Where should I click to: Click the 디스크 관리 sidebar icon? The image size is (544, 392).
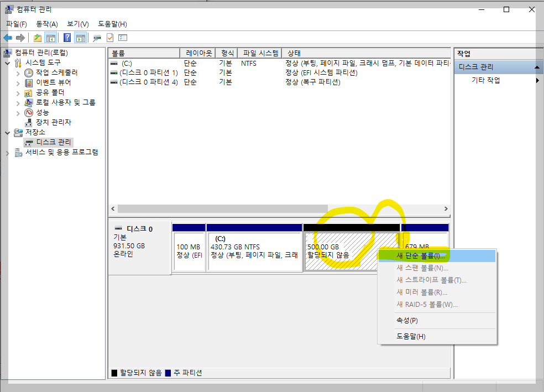[x=29, y=142]
